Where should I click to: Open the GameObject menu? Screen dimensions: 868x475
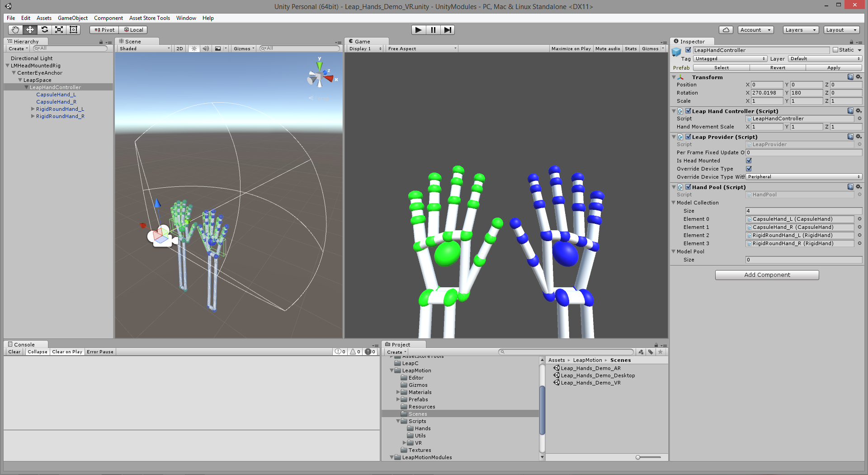click(72, 18)
